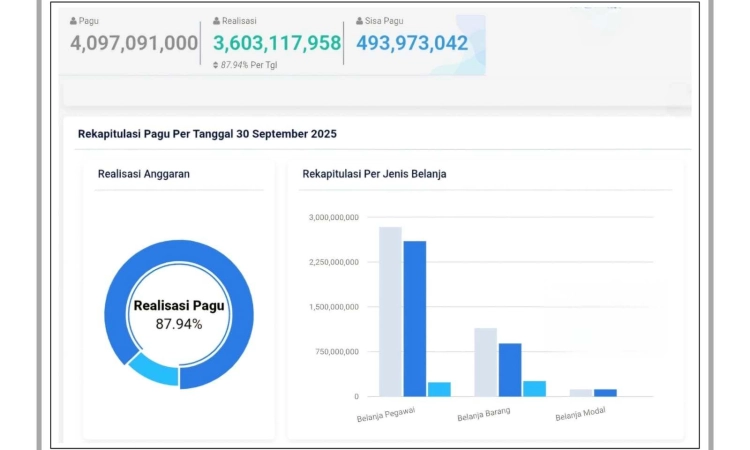Click the user icon beside Sisa Pagu
Screen dimensions: 750x450
[x=360, y=21]
